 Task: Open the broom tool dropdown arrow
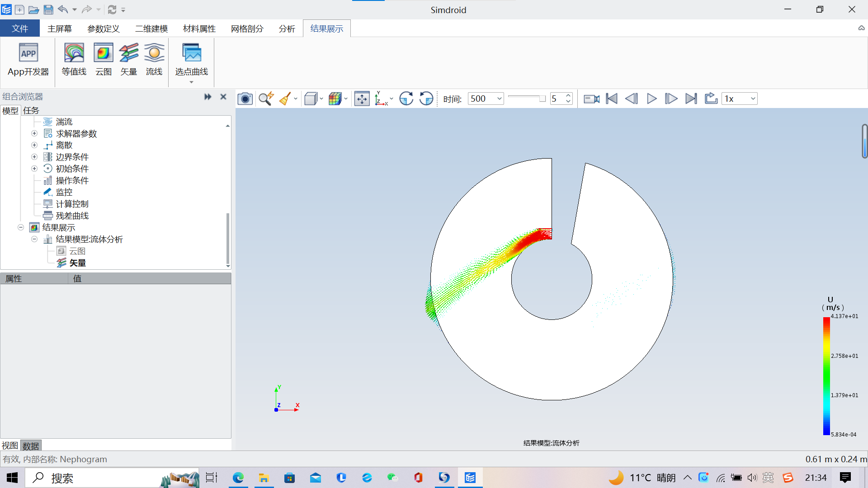pyautogui.click(x=296, y=99)
